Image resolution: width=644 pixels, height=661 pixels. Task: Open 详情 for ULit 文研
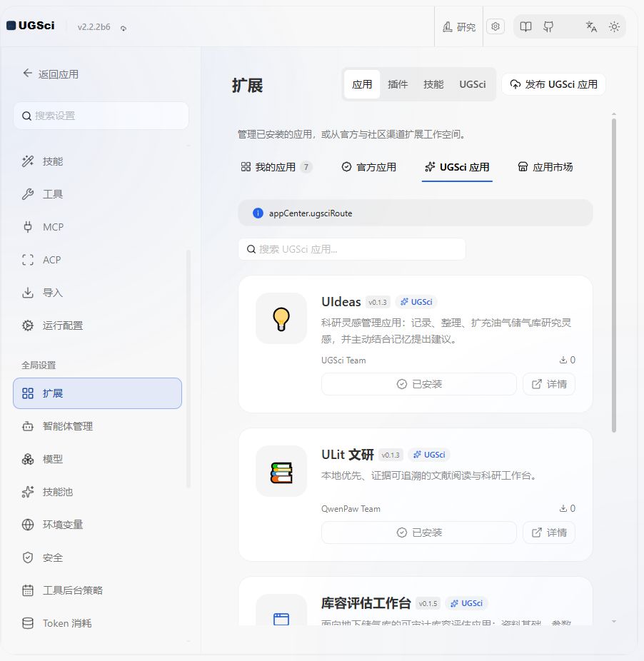point(549,533)
